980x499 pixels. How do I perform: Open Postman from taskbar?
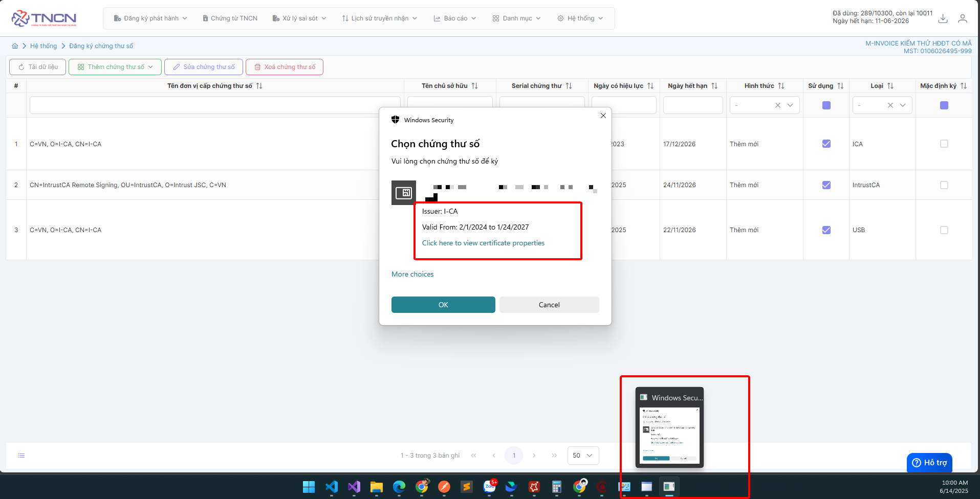[x=444, y=487]
